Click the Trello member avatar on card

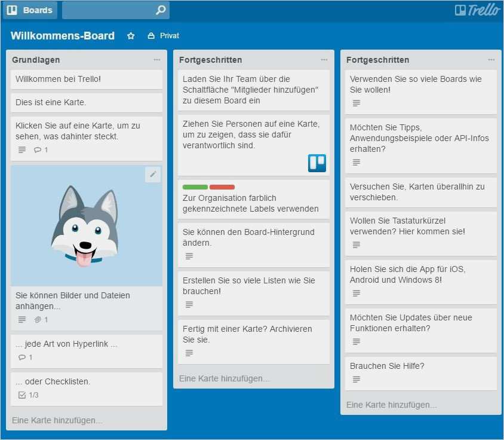pos(317,163)
